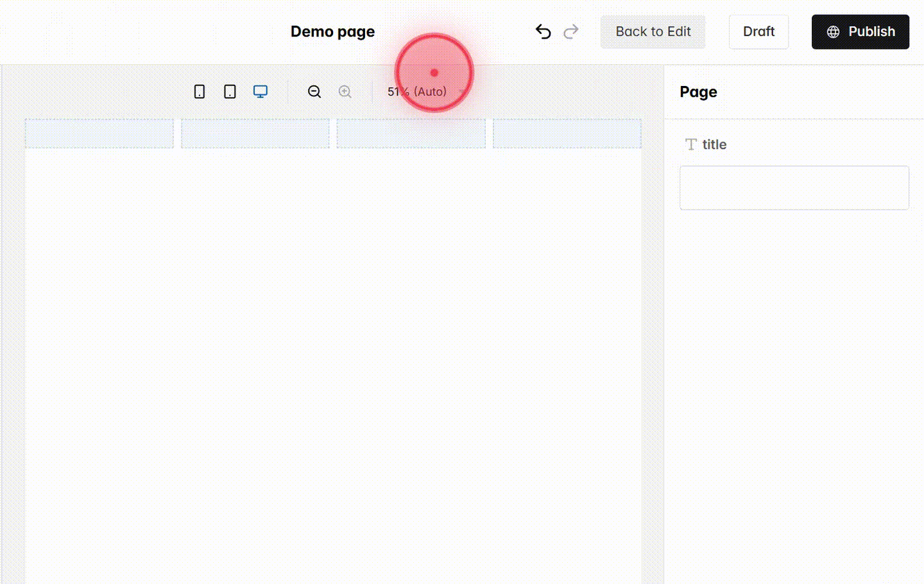Publish the Demo page
The height and width of the screenshot is (584, 924).
point(860,31)
